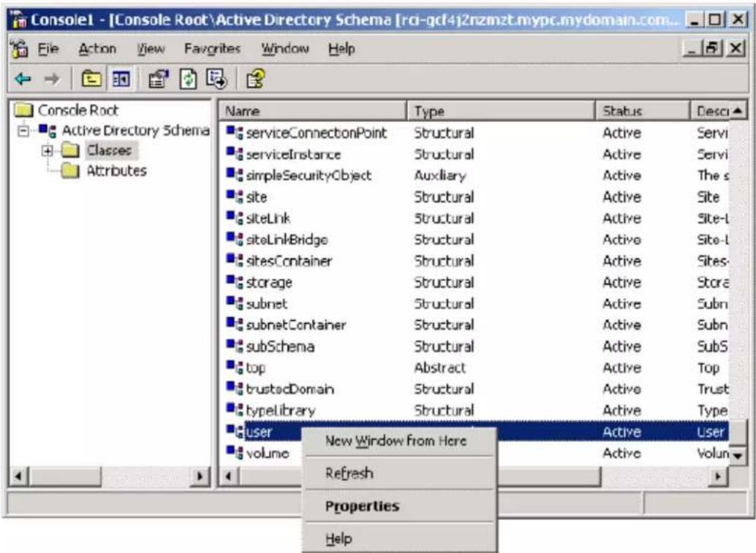The width and height of the screenshot is (756, 553).
Task: Click the trustedDomain class icon
Action: (x=235, y=388)
